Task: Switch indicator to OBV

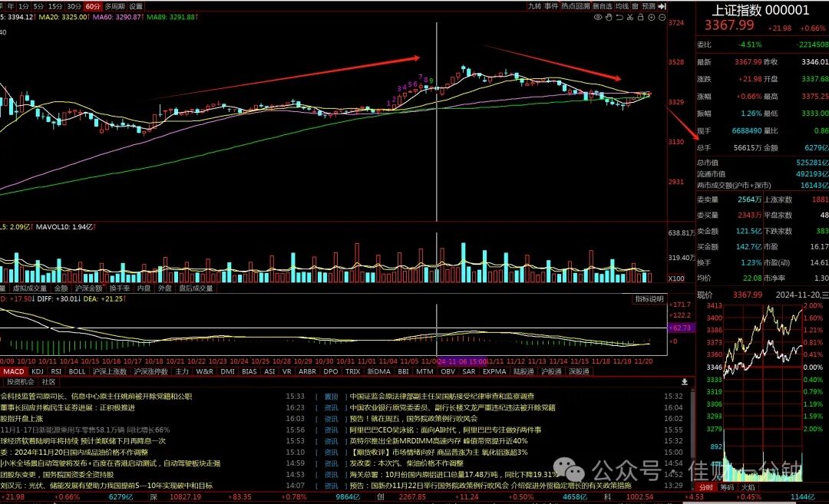Action: 448,371
